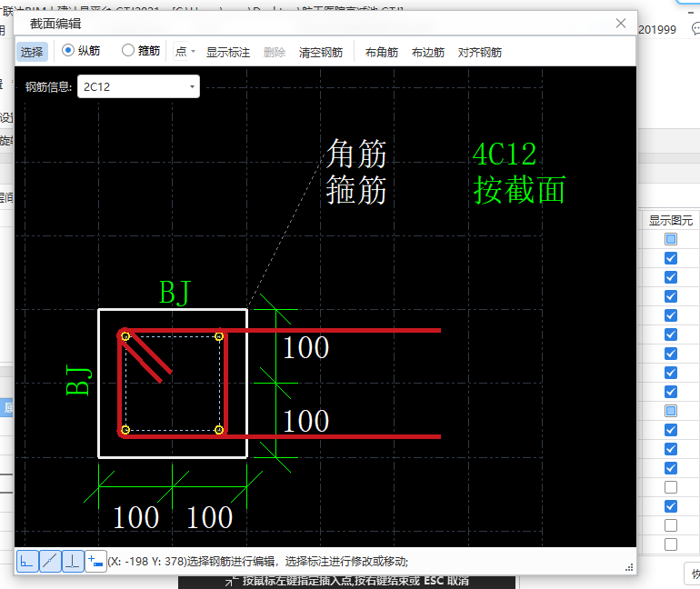Toggle the checked box between two unchecked boxes
The width and height of the screenshot is (700, 589).
671,506
